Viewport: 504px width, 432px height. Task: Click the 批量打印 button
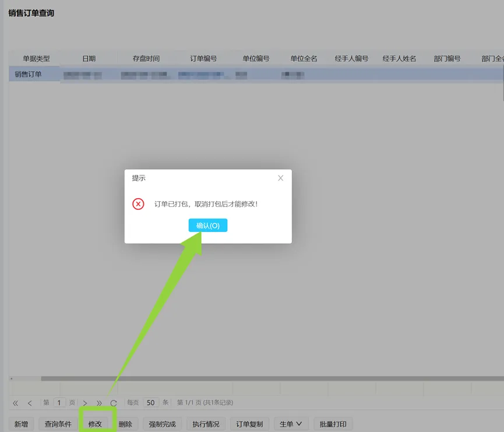pos(333,424)
